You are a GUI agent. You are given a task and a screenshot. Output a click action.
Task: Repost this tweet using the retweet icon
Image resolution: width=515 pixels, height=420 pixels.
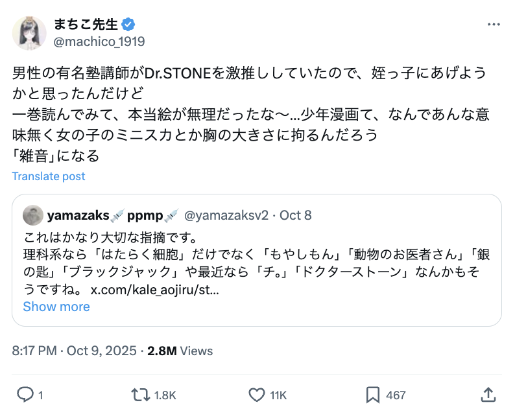140,394
